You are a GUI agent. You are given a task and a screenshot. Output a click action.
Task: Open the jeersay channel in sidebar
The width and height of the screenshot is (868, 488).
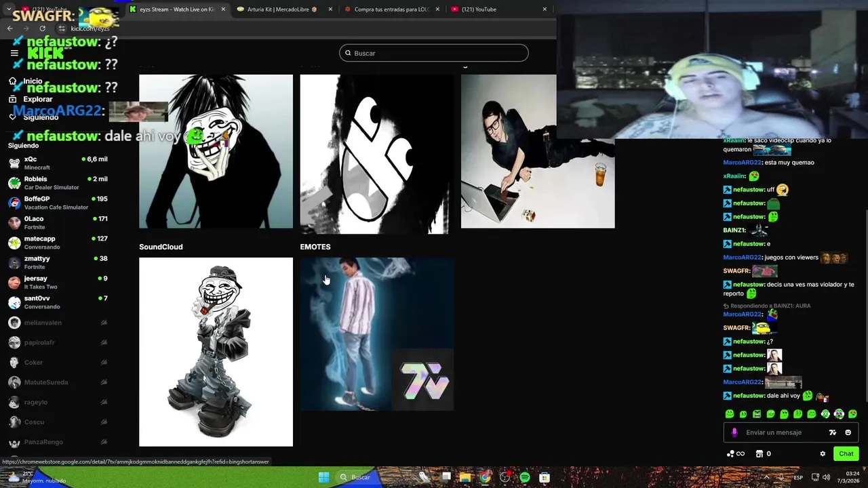click(x=58, y=282)
